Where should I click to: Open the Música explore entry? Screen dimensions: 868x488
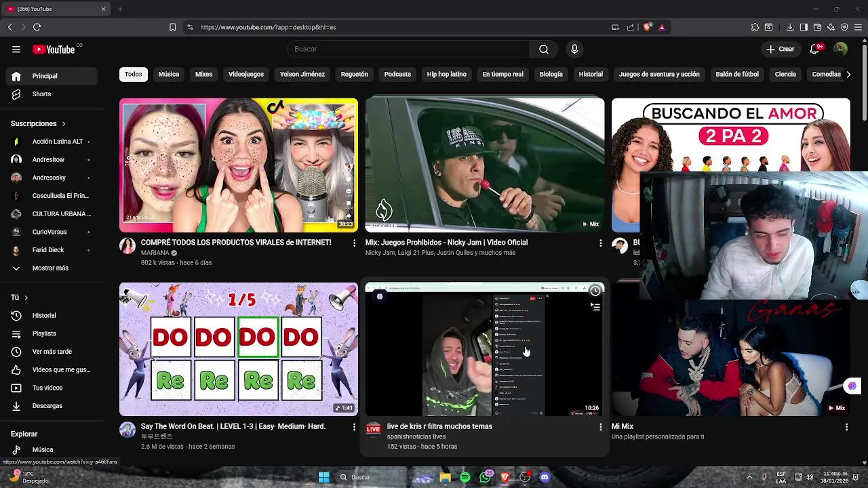pos(53,449)
